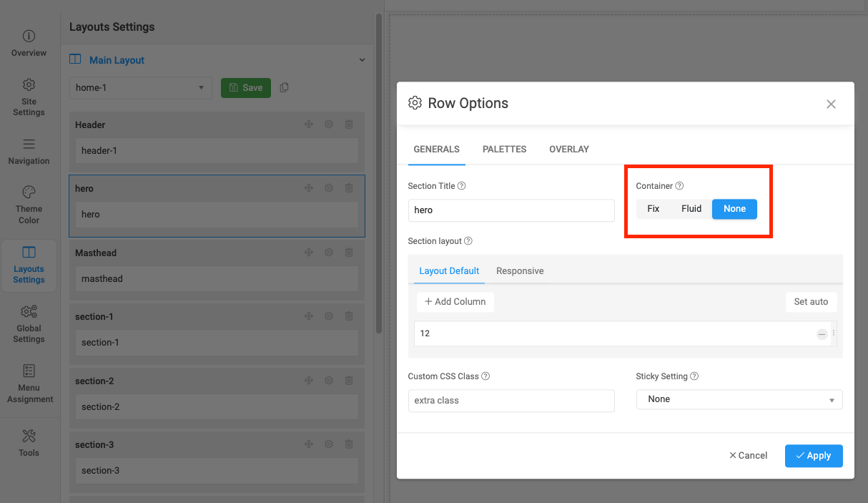Open the Sticky Setting dropdown
Image resolution: width=868 pixels, height=503 pixels.
[x=739, y=399]
